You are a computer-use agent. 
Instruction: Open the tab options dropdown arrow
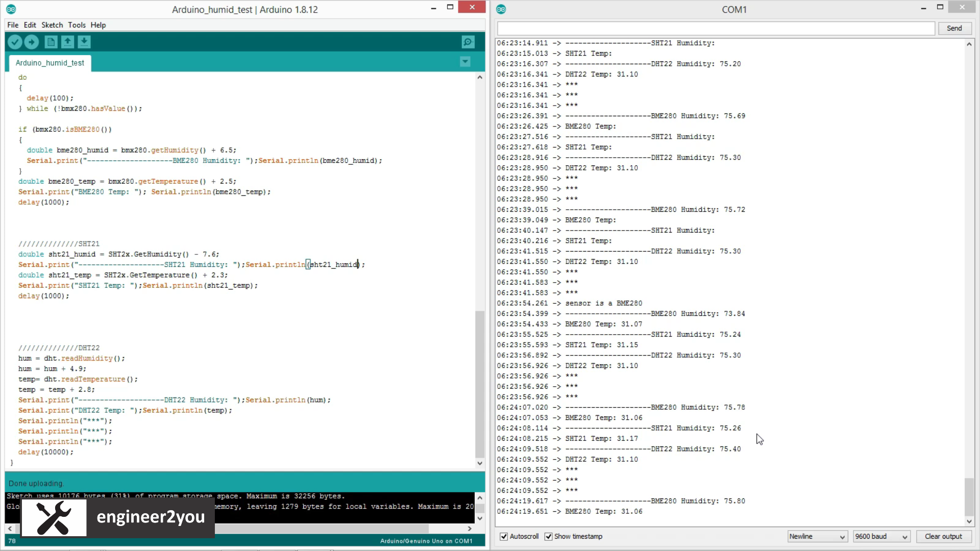click(x=465, y=62)
